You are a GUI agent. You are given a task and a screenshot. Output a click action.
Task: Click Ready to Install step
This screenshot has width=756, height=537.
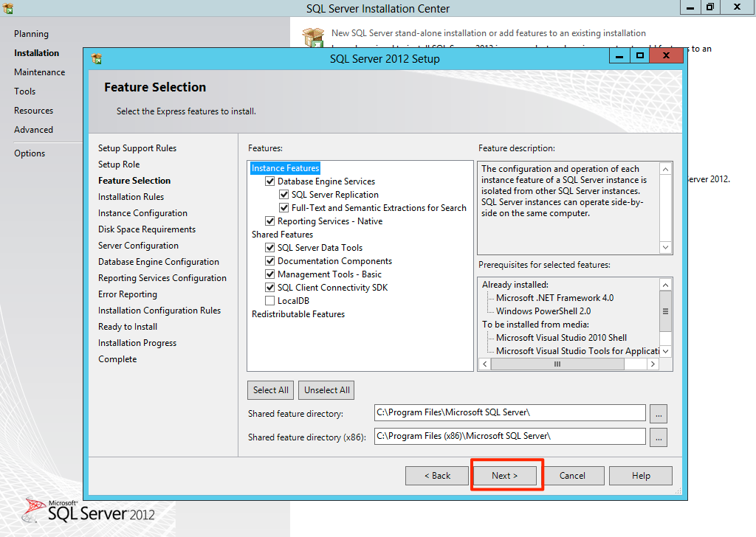click(x=127, y=327)
